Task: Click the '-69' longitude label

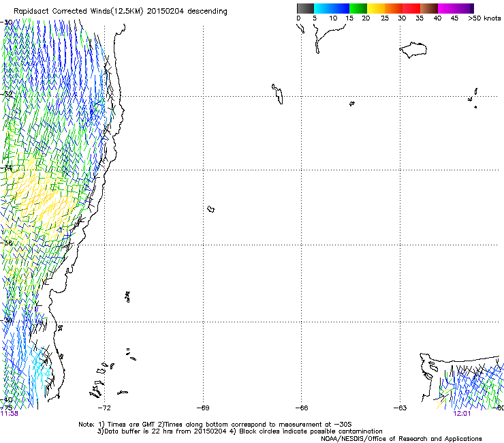Action: [x=203, y=408]
